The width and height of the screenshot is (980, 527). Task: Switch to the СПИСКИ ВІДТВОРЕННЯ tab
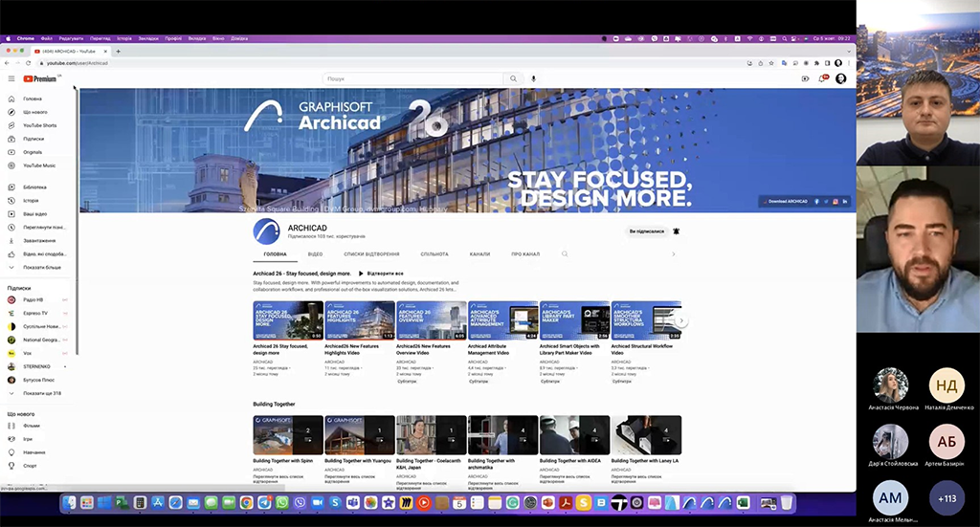click(371, 254)
